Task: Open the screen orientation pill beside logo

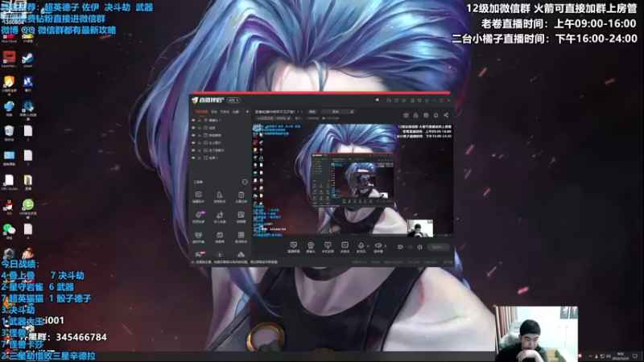Action: tap(233, 100)
